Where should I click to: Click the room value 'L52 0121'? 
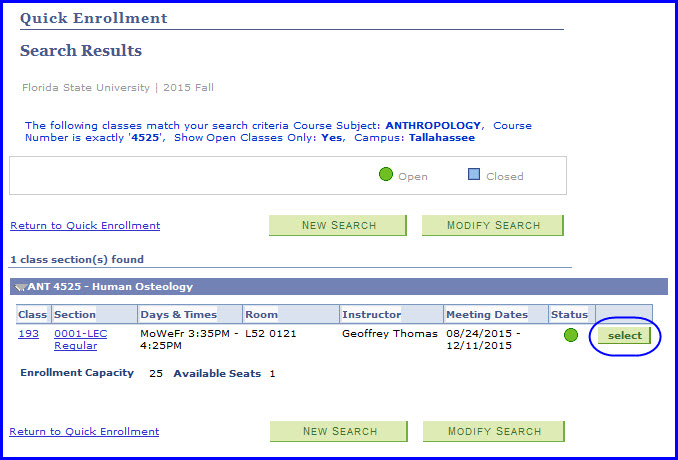point(271,334)
